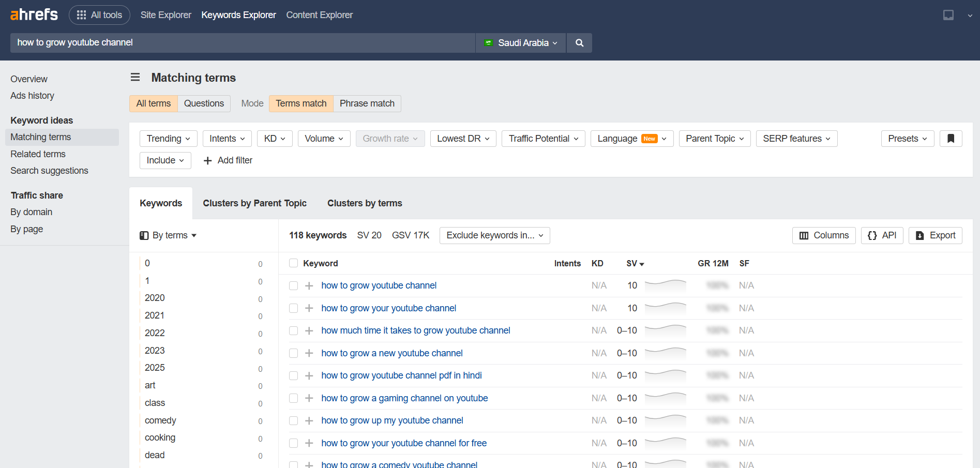Open the SERP features filter dropdown
Screen dimensions: 980x468
pyautogui.click(x=796, y=139)
